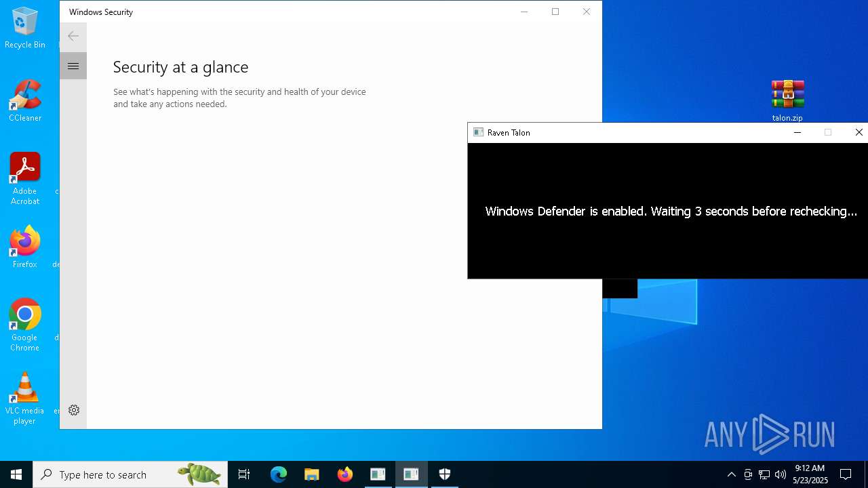
Task: Click the 'Security at a glance' heading
Action: tap(180, 67)
